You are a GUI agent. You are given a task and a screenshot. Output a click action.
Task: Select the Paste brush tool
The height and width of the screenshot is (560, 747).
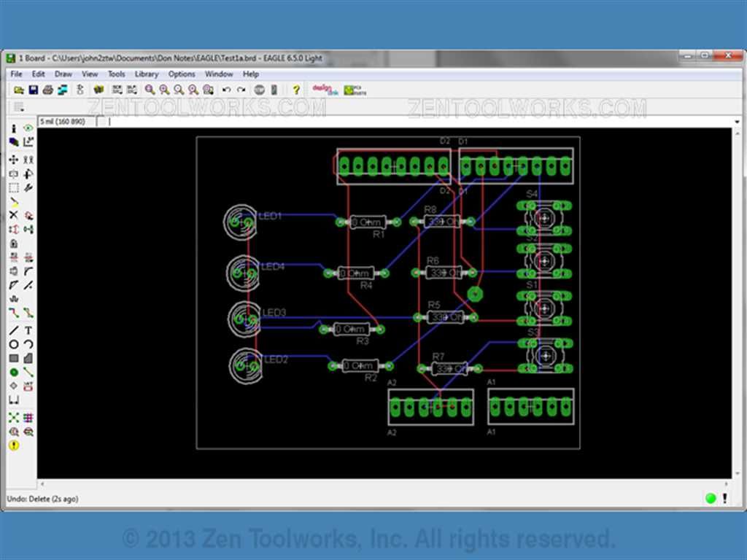point(14,201)
